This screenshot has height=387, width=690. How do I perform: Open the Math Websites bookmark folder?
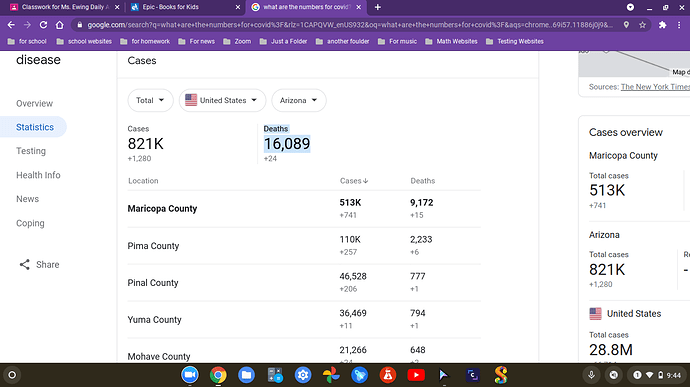point(451,41)
